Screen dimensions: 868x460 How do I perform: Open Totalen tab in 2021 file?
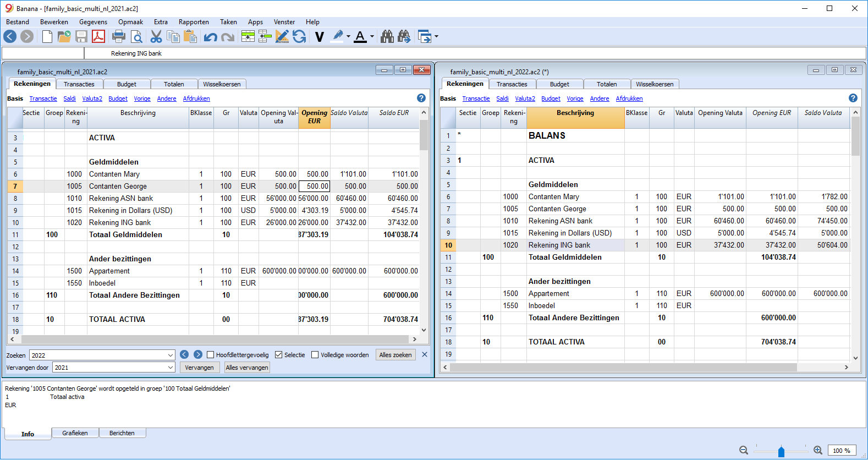[174, 84]
